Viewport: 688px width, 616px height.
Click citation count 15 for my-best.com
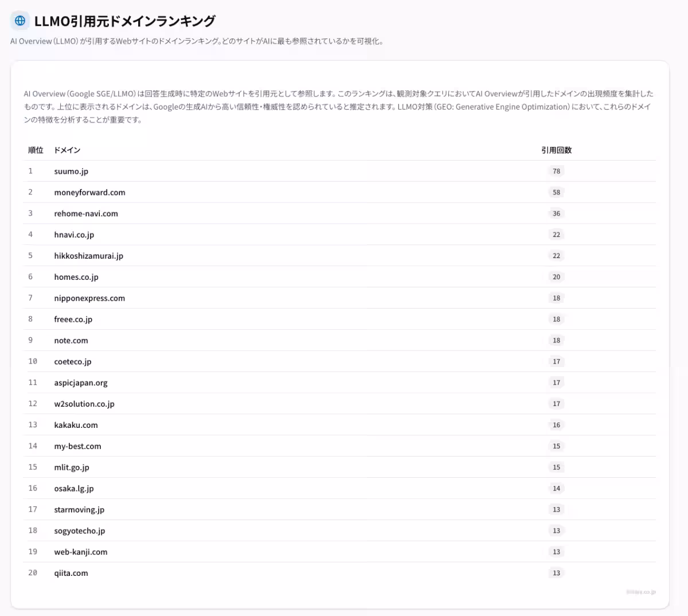556,446
